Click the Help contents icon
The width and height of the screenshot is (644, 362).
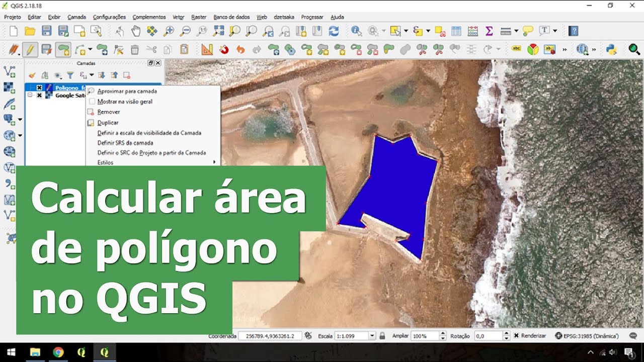[573, 31]
